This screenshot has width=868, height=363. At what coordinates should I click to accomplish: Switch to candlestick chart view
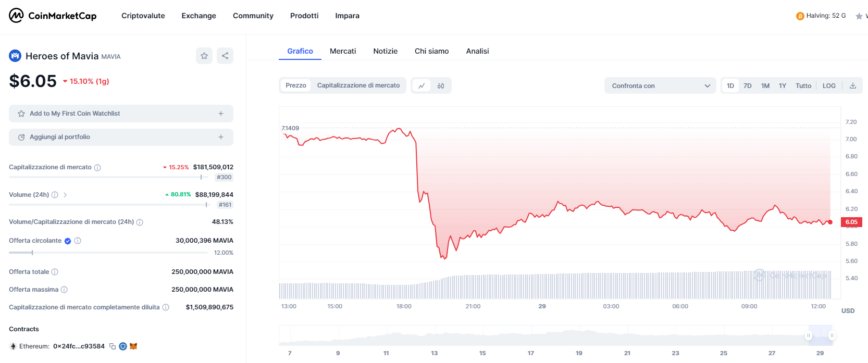tap(441, 86)
